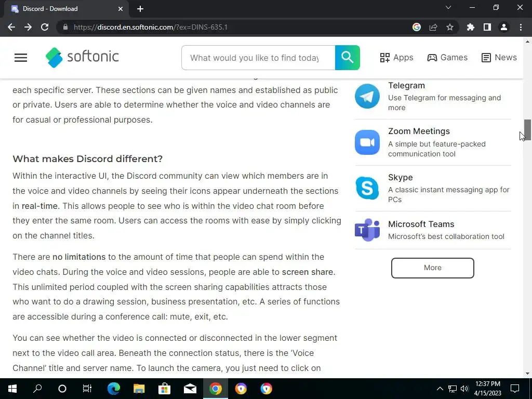
Task: Show hidden system tray icons
Action: [x=440, y=389]
